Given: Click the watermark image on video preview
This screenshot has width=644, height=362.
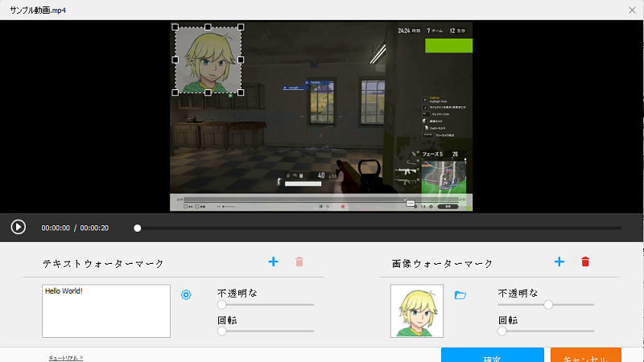Looking at the screenshot, I should (x=208, y=60).
